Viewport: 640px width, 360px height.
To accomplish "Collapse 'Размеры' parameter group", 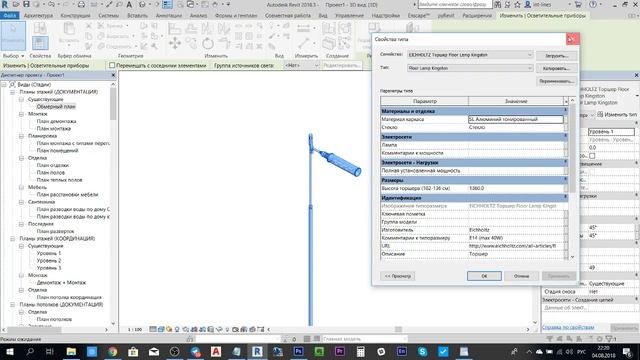I will pyautogui.click(x=565, y=180).
